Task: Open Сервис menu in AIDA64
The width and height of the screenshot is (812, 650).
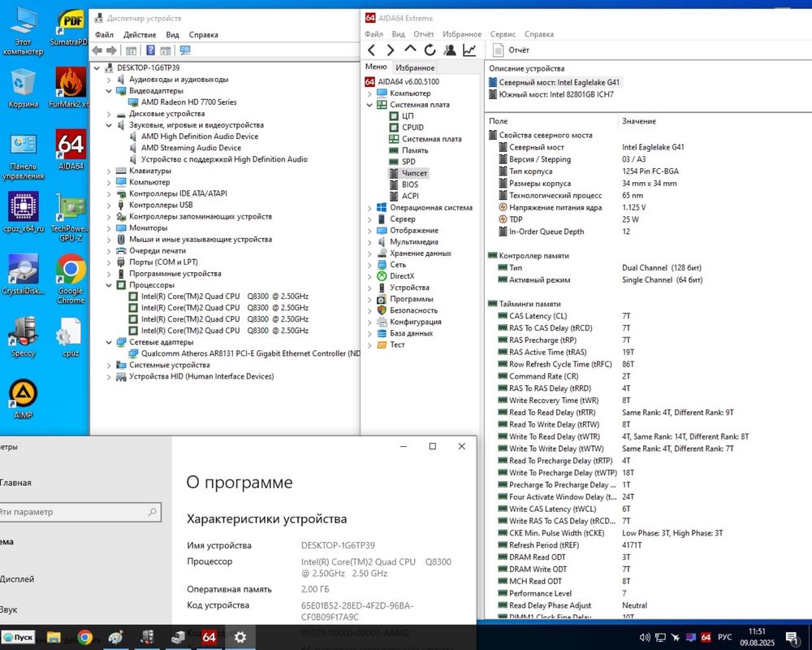Action: click(503, 34)
